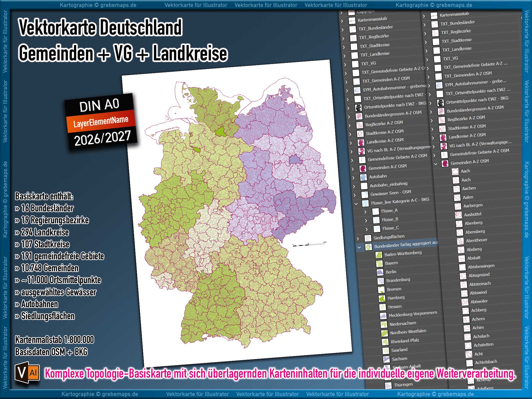Viewport: 532px width, 399px height.
Task: Click the Autobahn layer thumbnail
Action: (363, 178)
